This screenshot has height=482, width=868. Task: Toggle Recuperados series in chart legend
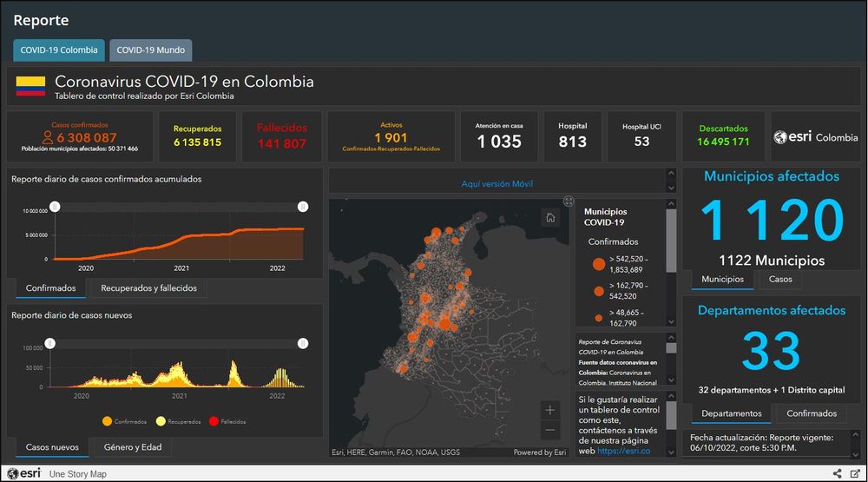coord(182,421)
